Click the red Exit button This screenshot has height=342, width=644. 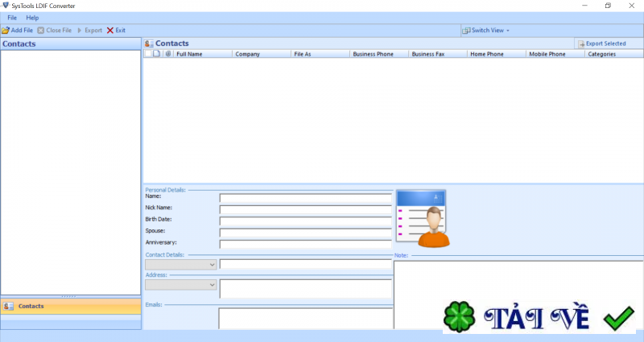(116, 31)
